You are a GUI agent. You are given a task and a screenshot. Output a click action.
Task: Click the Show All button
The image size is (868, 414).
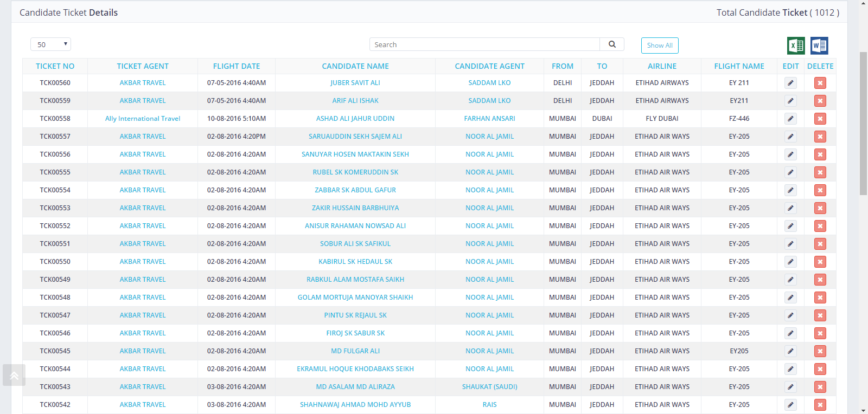tap(660, 46)
